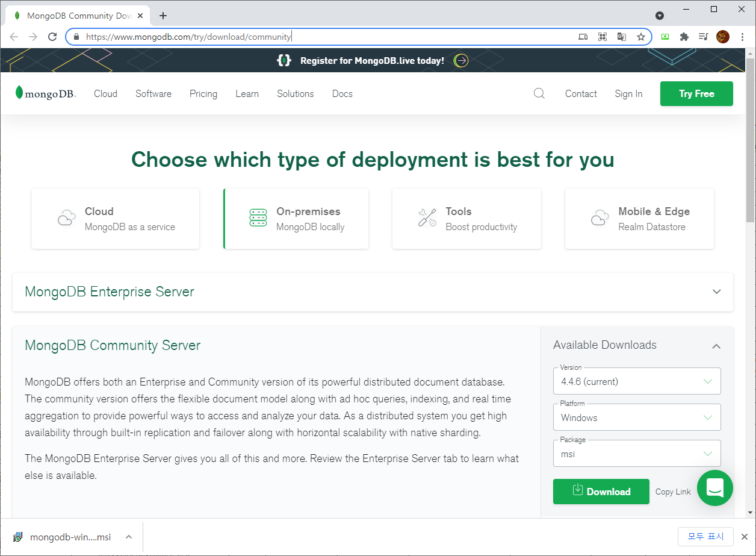
Task: Open the Package msi dropdown
Action: [x=637, y=454]
